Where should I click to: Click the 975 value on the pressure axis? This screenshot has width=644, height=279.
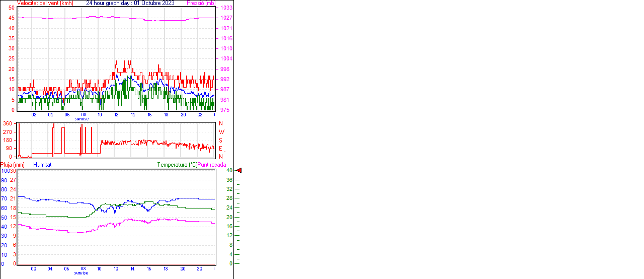point(224,110)
